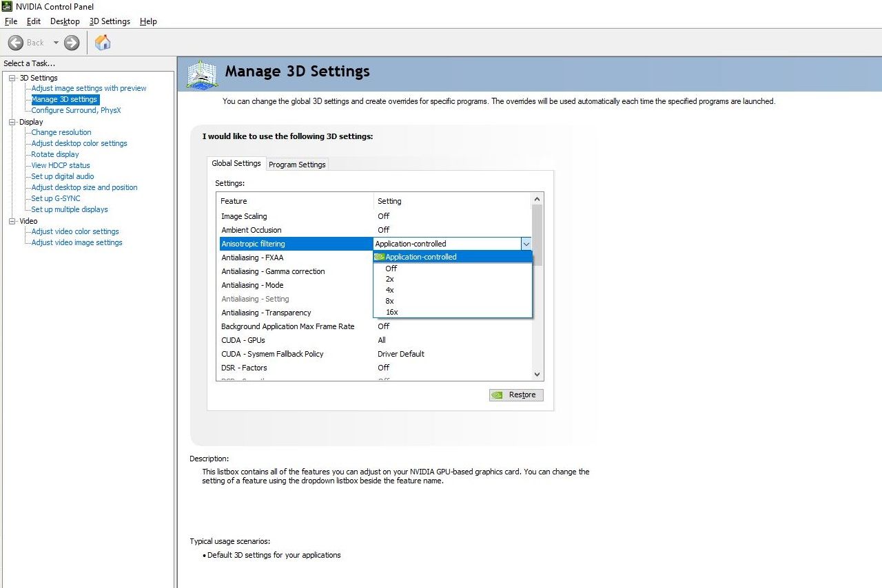This screenshot has height=588, width=882.
Task: Click the Manage 3D Settings header icon
Action: click(x=203, y=74)
